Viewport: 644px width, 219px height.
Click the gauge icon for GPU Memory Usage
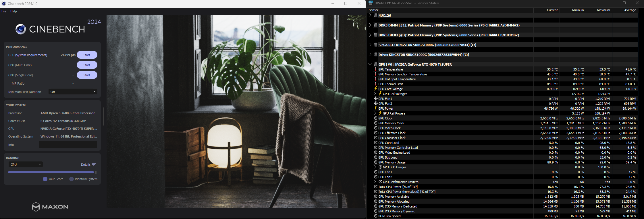[375, 162]
